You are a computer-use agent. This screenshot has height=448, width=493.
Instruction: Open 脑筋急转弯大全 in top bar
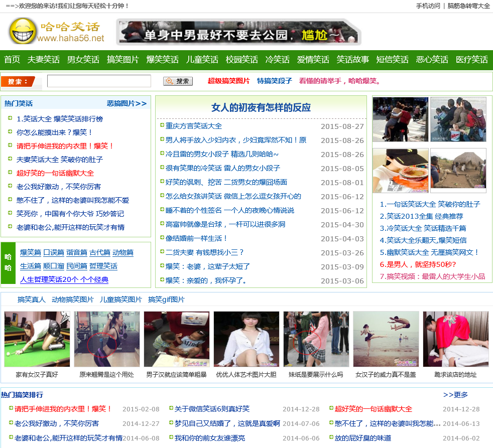pyautogui.click(x=468, y=6)
